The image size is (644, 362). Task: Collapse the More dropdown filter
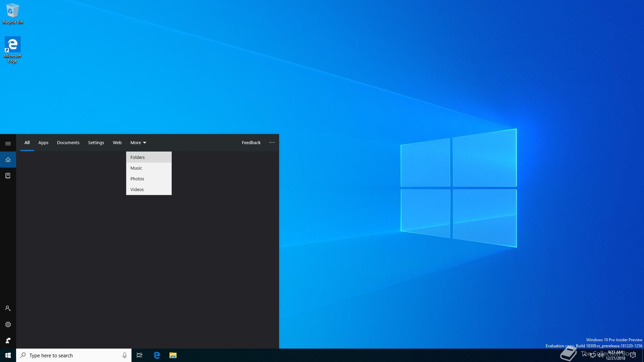[138, 142]
